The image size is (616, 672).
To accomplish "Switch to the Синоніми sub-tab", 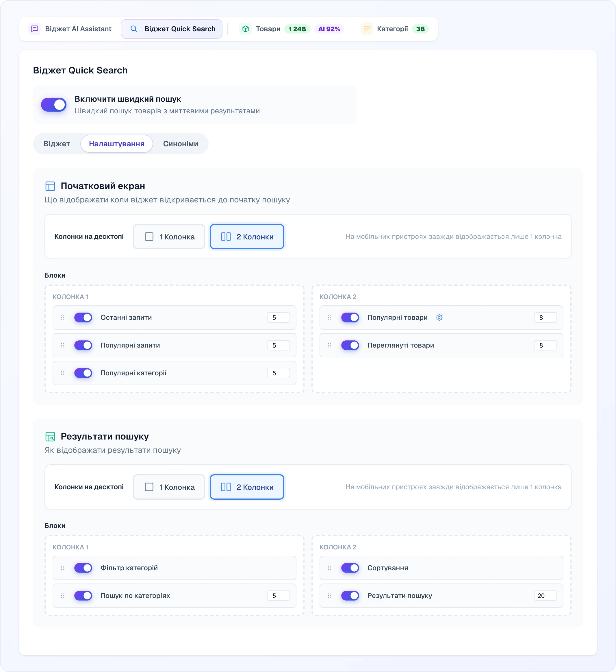I will click(x=180, y=144).
